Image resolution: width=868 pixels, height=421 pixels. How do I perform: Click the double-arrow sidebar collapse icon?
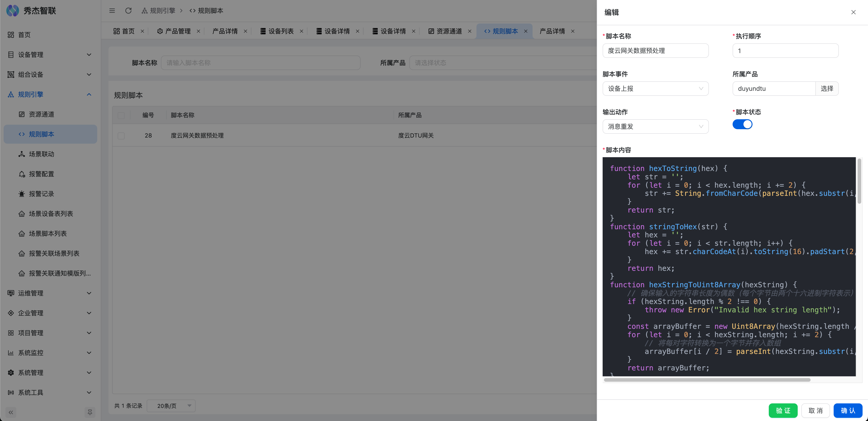[x=11, y=412]
